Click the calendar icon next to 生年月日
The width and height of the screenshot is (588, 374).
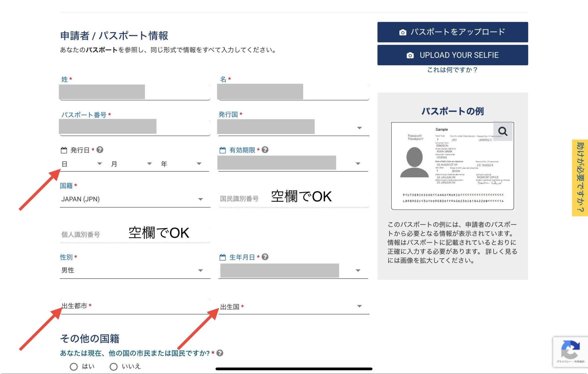point(223,257)
